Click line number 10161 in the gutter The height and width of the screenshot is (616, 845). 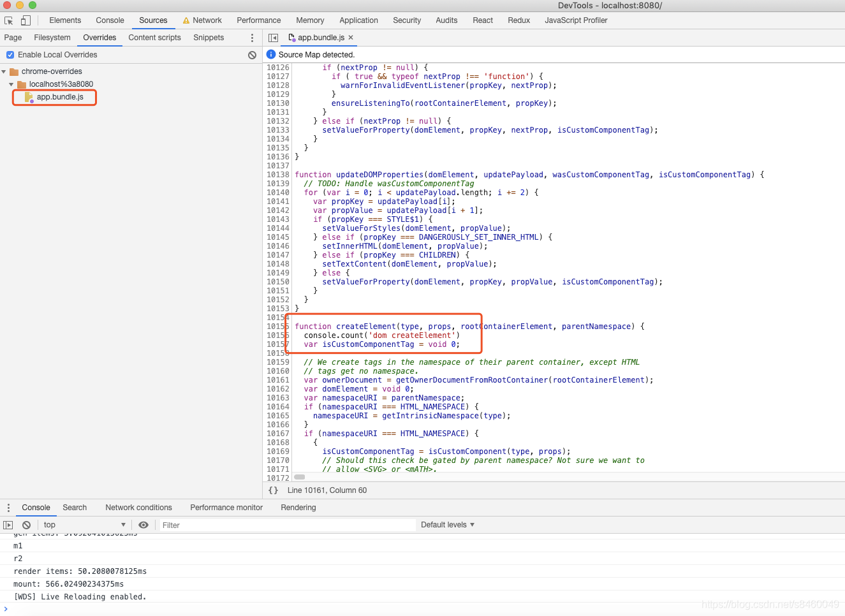tap(278, 380)
